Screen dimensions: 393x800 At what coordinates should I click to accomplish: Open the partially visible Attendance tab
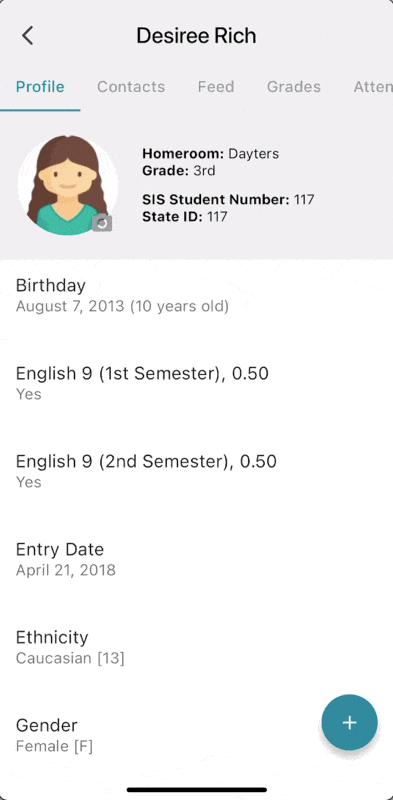coord(373,87)
